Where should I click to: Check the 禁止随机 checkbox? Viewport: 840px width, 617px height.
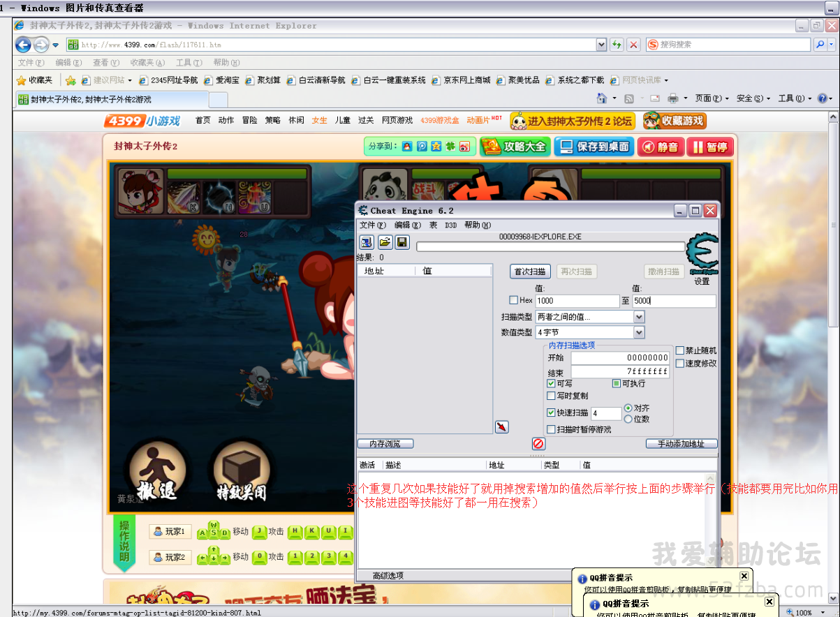pyautogui.click(x=680, y=350)
